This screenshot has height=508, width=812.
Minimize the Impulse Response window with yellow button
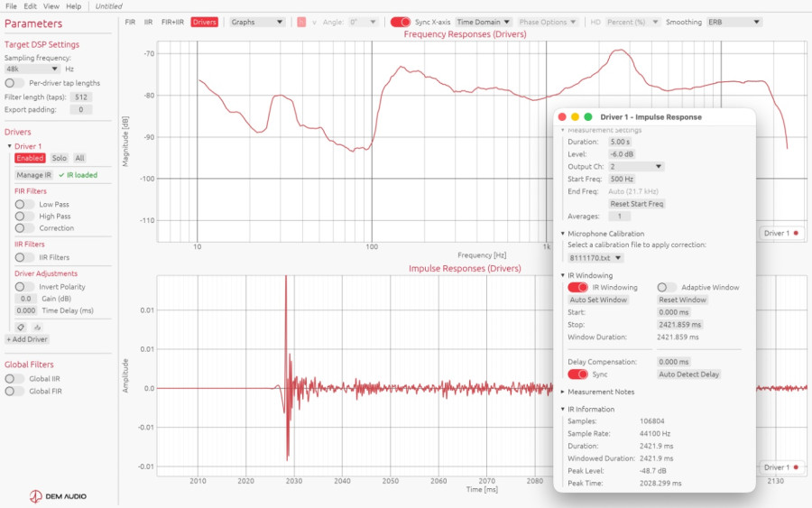[575, 117]
